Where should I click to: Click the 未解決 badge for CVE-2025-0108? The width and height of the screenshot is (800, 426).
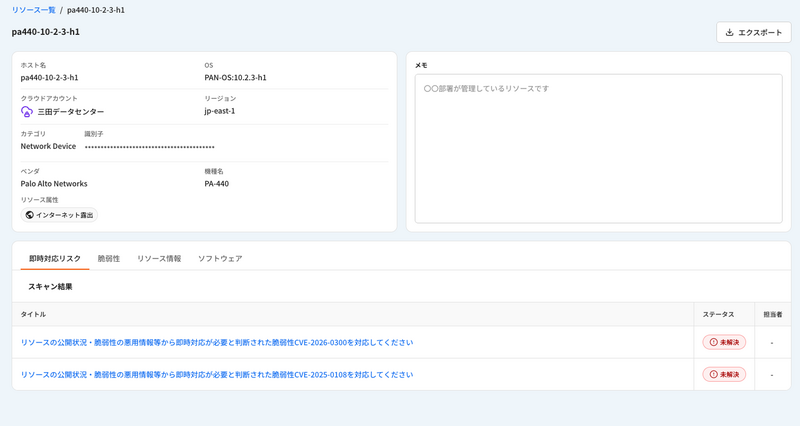(724, 374)
